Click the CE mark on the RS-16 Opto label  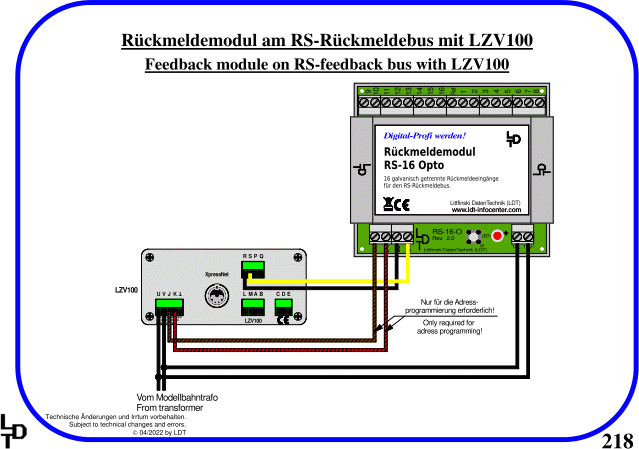[x=402, y=205]
